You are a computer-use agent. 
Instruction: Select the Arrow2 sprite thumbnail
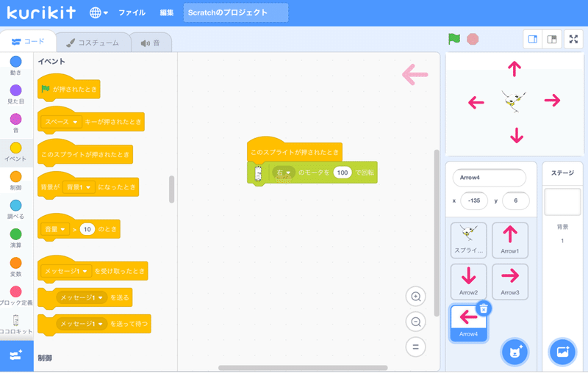(x=469, y=282)
